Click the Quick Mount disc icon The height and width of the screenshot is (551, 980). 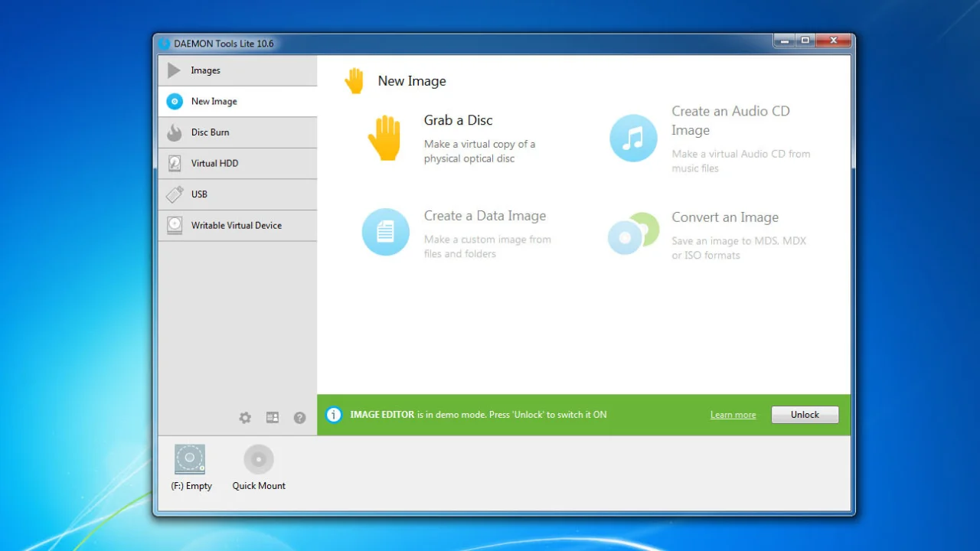(x=259, y=459)
